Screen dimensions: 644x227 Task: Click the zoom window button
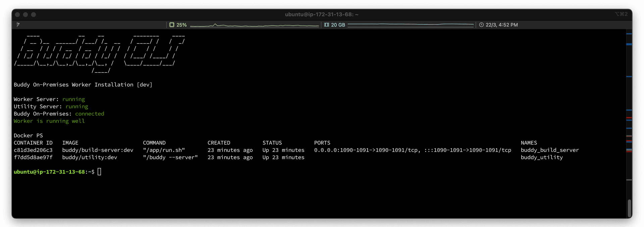pyautogui.click(x=34, y=14)
